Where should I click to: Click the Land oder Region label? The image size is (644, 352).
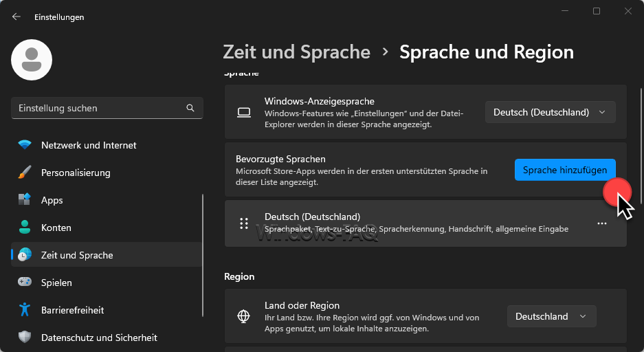point(302,305)
